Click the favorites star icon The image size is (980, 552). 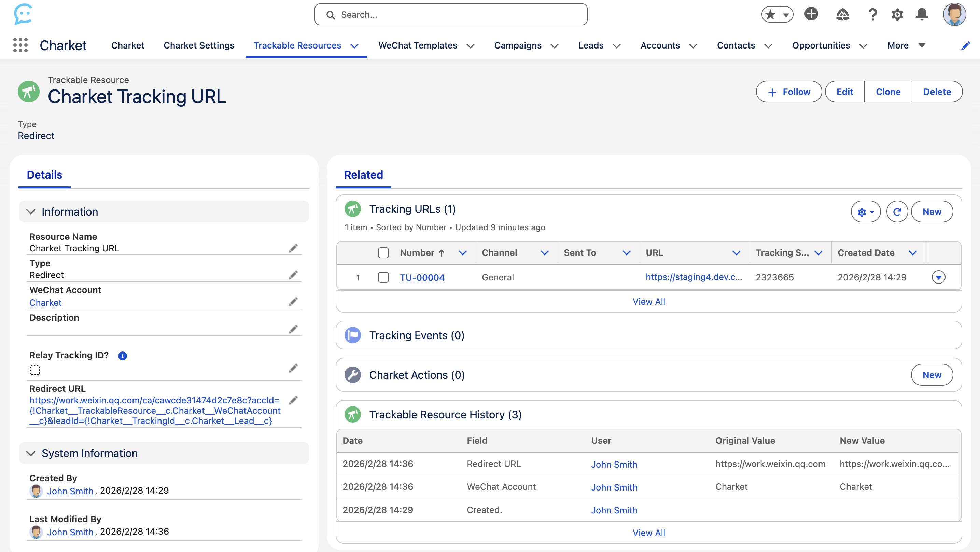[770, 15]
